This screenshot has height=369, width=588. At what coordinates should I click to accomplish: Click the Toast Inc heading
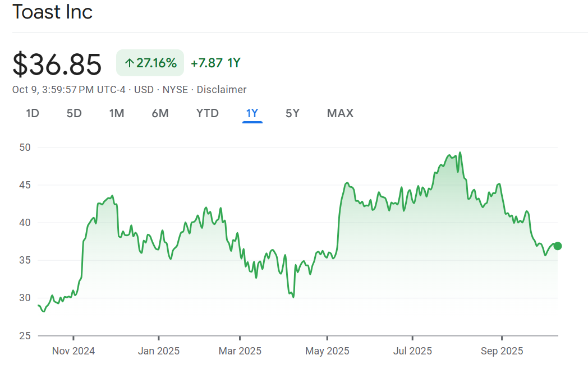tap(52, 12)
